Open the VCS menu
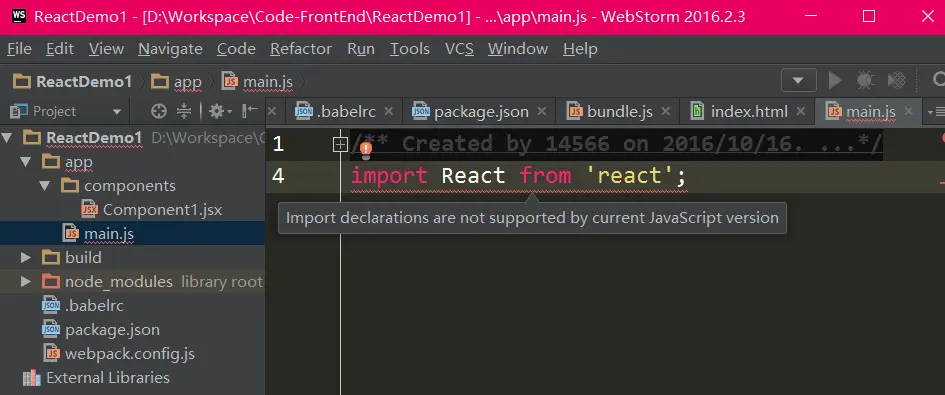The height and width of the screenshot is (395, 945). pyautogui.click(x=459, y=49)
